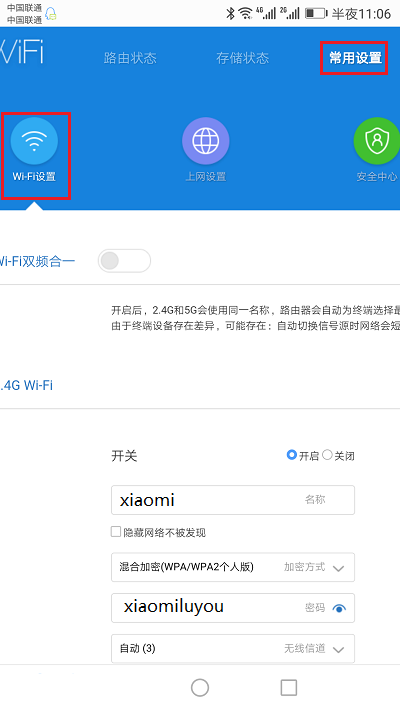Click the xiaomi network name field
Viewport: 400px width, 711px height.
point(233,500)
